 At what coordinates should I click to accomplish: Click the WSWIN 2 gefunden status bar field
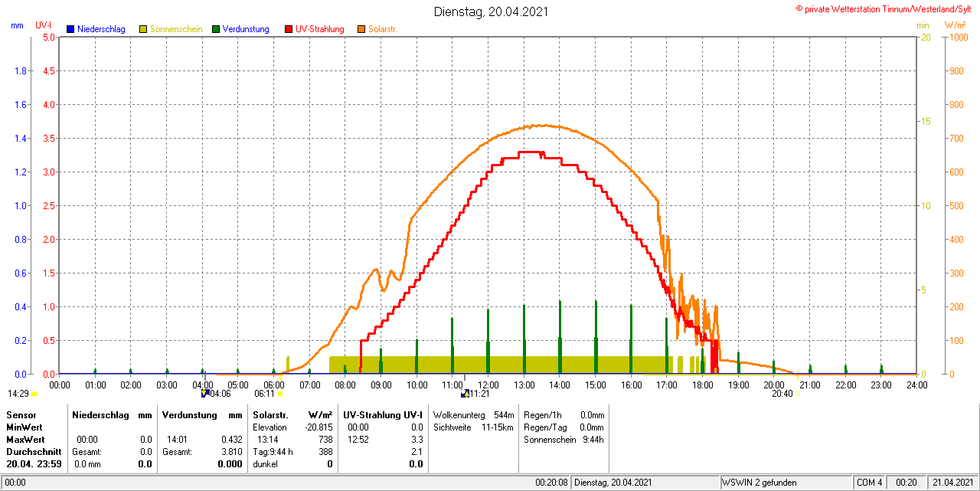(x=786, y=483)
